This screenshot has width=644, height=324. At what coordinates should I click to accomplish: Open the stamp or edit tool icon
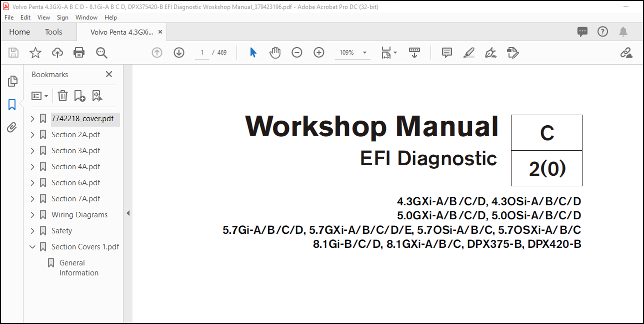click(513, 53)
